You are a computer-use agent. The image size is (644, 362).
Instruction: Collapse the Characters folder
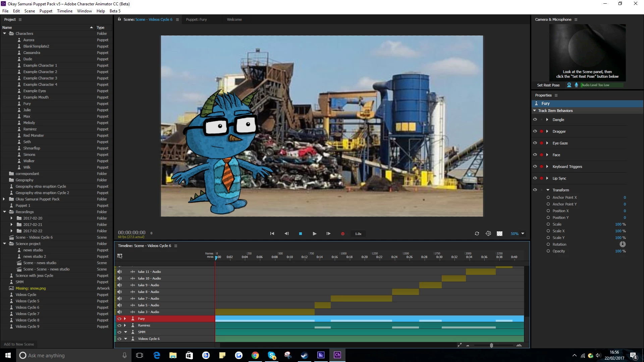point(4,34)
